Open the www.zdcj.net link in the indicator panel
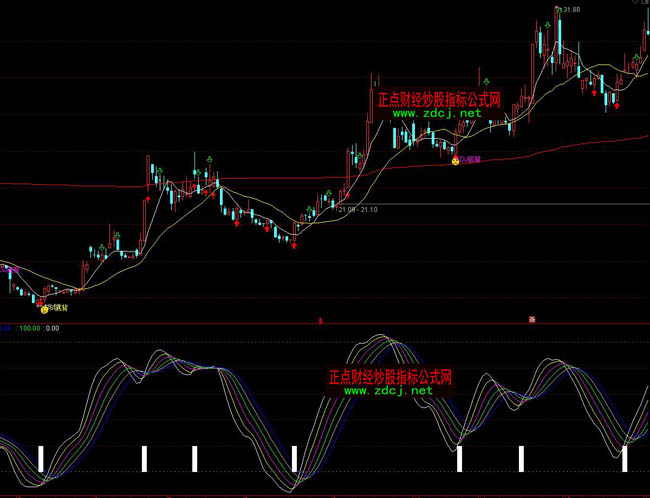Image resolution: width=650 pixels, height=498 pixels. [x=390, y=391]
